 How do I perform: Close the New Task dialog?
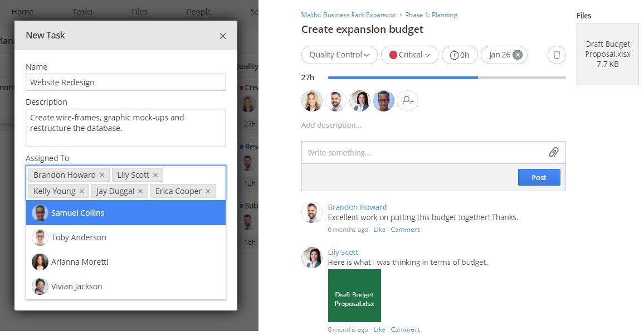223,36
